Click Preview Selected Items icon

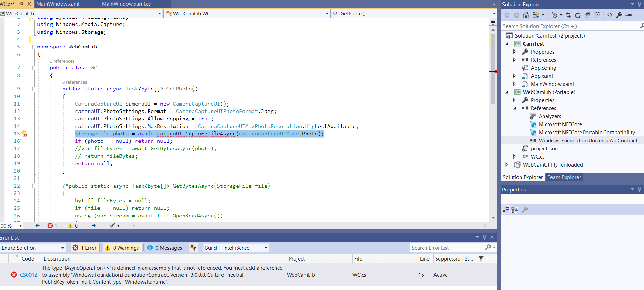coord(629,15)
